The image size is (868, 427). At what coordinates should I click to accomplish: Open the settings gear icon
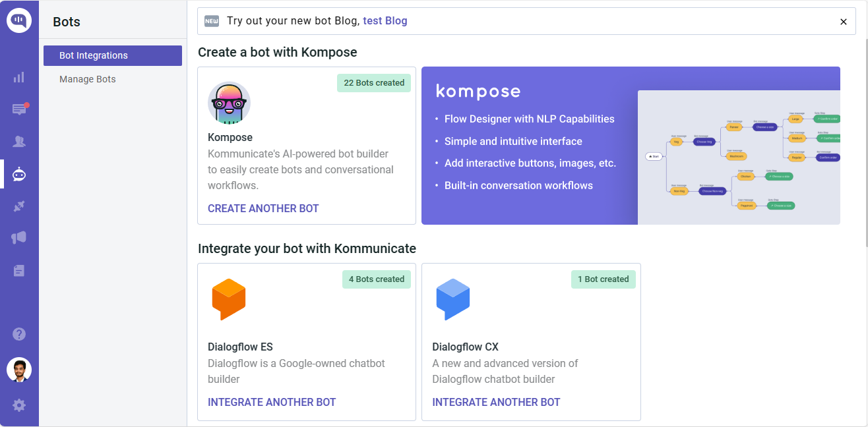click(x=19, y=405)
